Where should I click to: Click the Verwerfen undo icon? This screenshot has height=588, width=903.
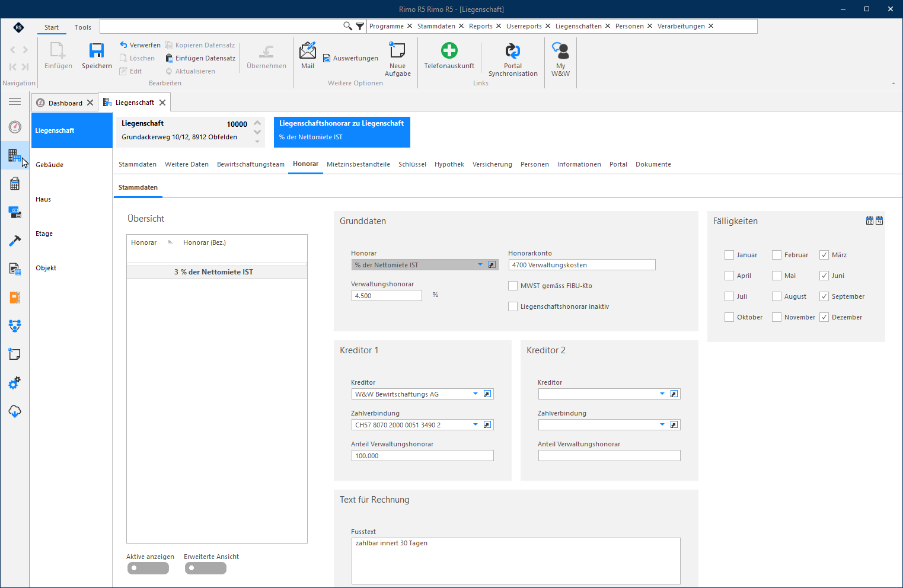coord(123,45)
